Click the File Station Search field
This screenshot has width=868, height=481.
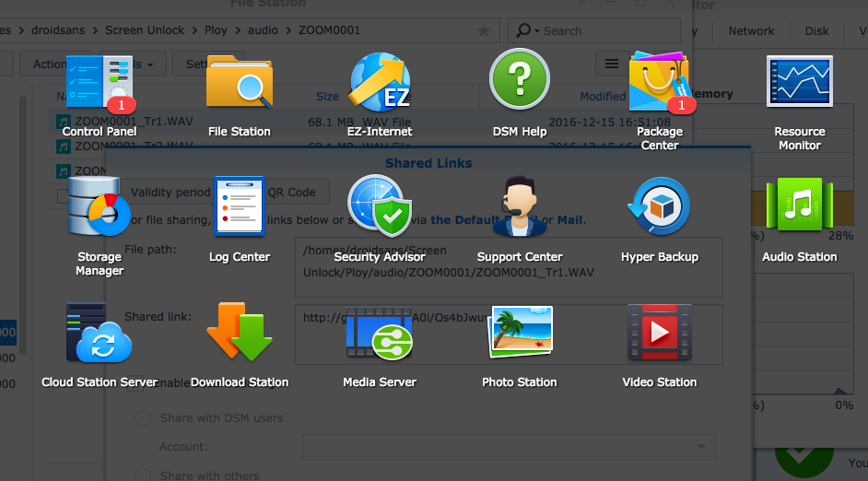pos(590,30)
